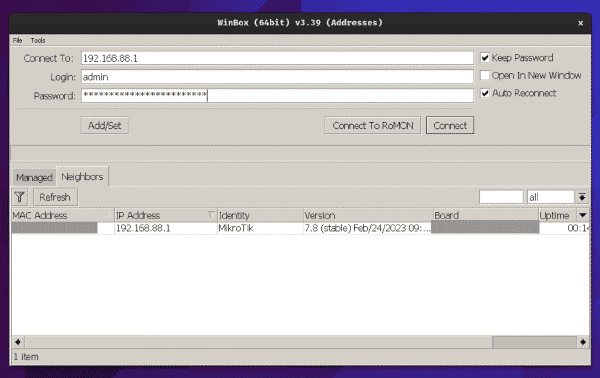Sort by Identity column header

(x=260, y=215)
